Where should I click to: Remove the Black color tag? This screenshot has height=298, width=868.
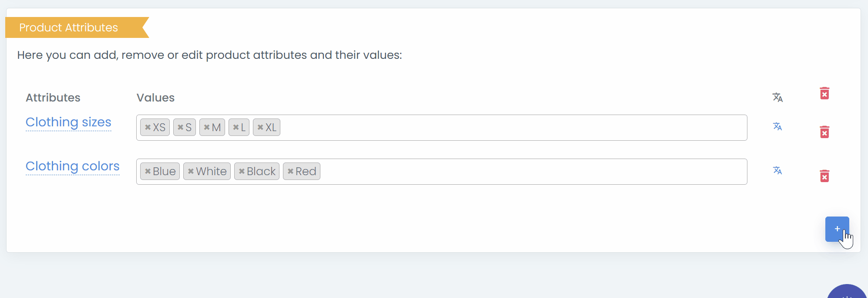(x=242, y=171)
